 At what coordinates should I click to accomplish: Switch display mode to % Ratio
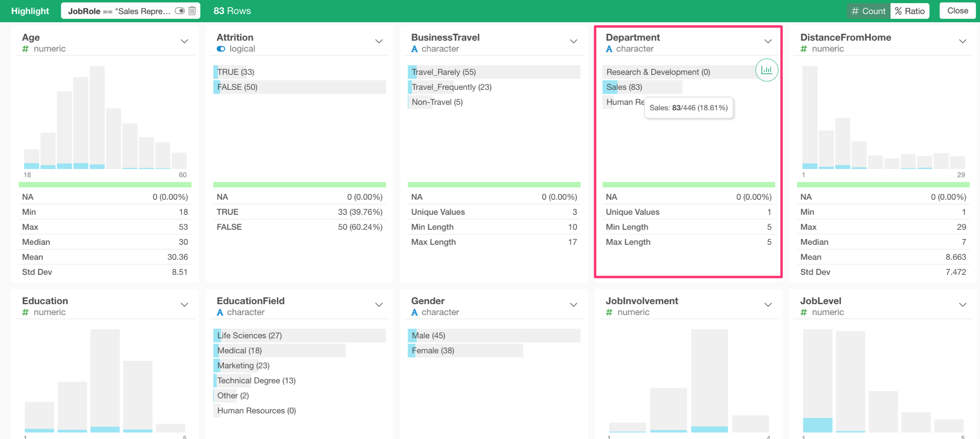click(x=910, y=11)
